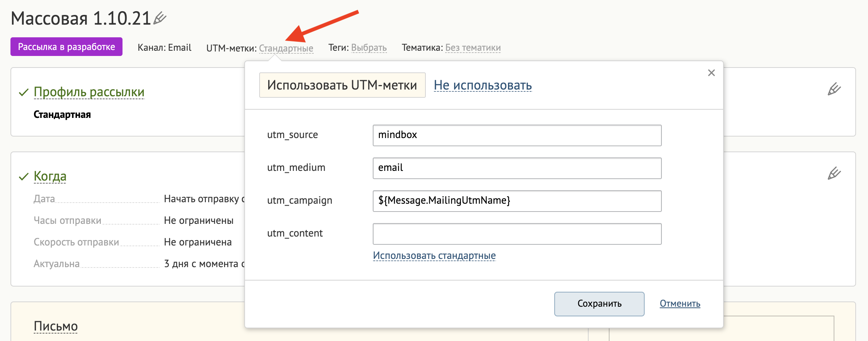868x341 pixels.
Task: Click the Скорость отправки row label
Action: pos(76,242)
